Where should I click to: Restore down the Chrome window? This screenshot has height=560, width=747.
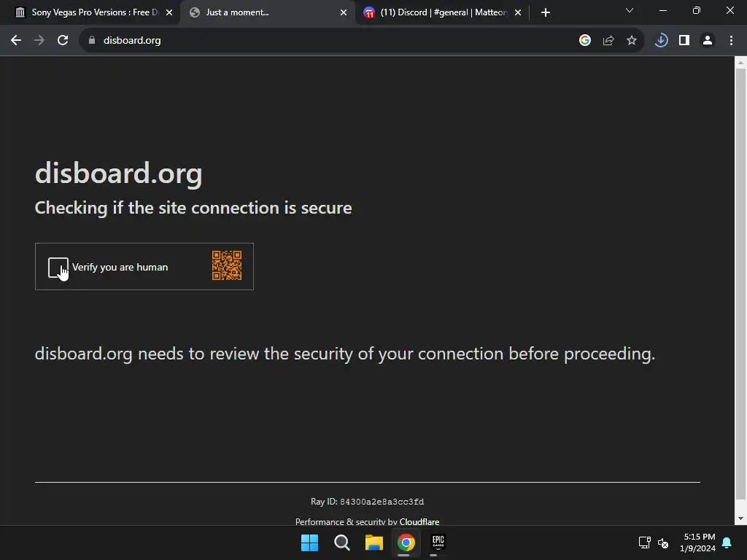point(697,10)
